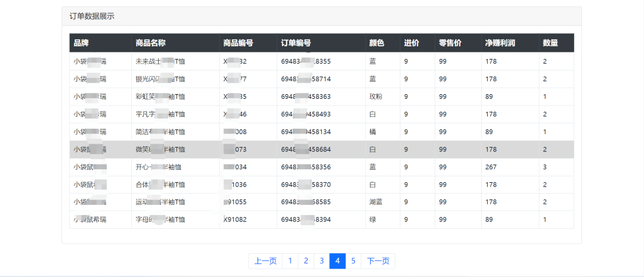Click the order number ending in 458684
Image resolution: width=644 pixels, height=277 pixels.
click(x=306, y=150)
